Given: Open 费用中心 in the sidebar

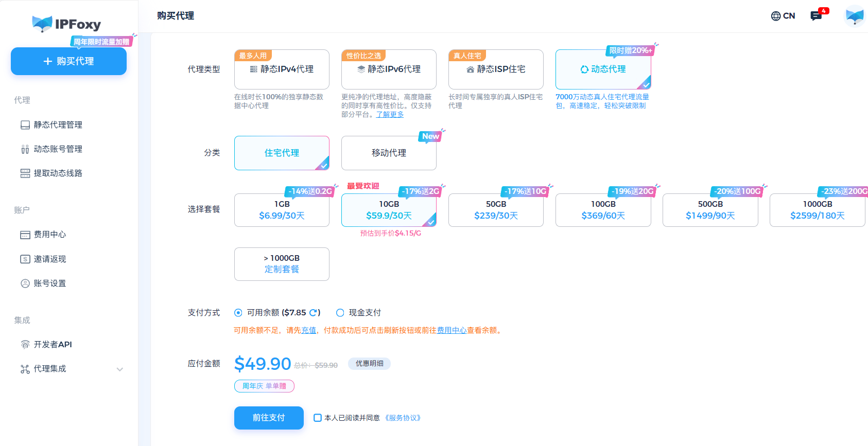Looking at the screenshot, I should (50, 235).
